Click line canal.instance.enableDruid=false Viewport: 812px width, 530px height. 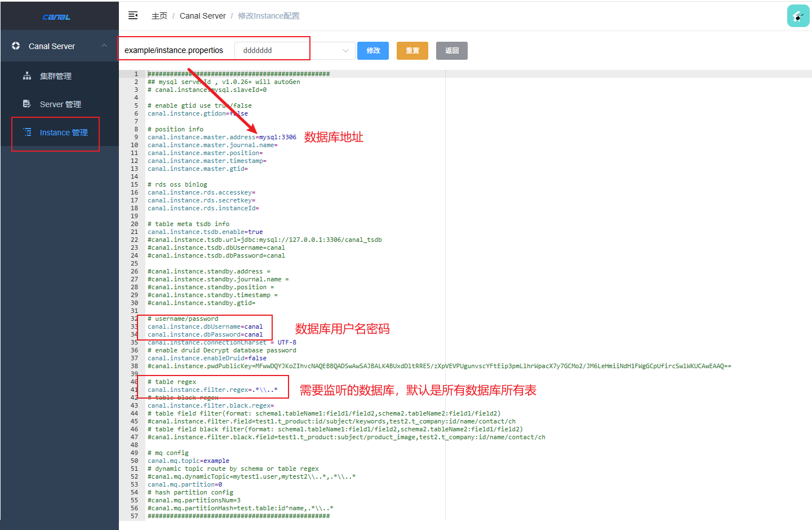207,358
